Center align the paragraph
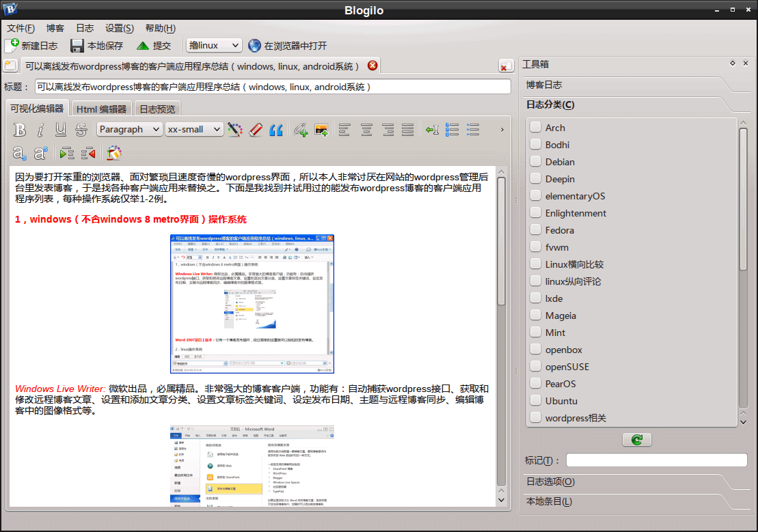This screenshot has height=532, width=758. 366,130
